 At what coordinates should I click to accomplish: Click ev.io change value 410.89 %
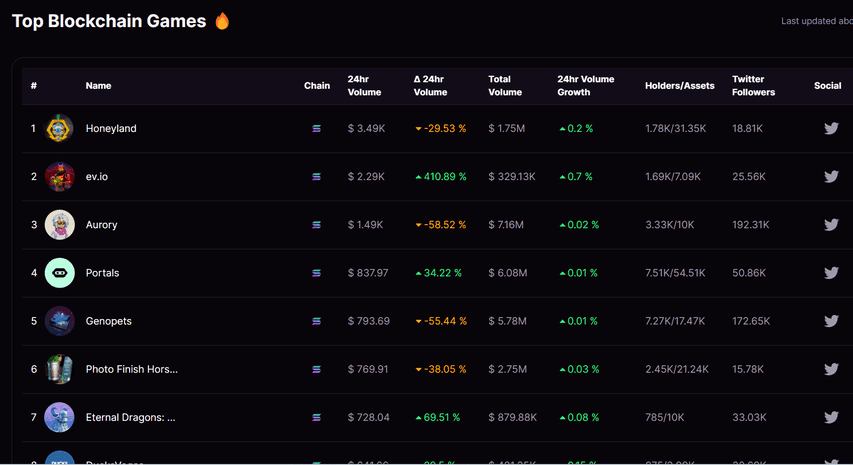(x=441, y=177)
